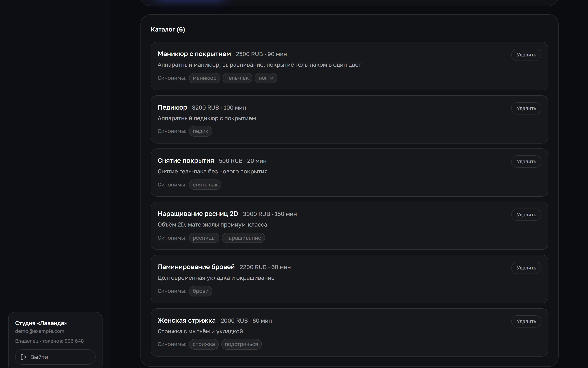Screen dimensions: 588x368
Task: Click the ногти synonym chip
Action: pos(266,78)
